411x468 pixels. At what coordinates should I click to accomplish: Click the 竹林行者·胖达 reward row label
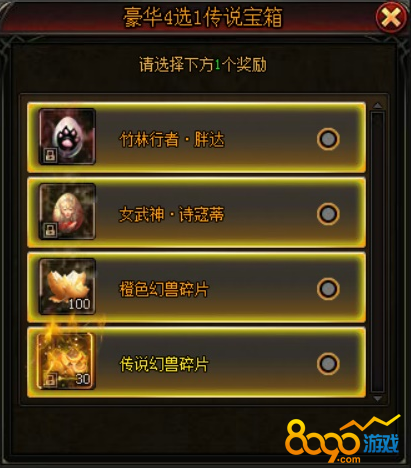click(172, 139)
